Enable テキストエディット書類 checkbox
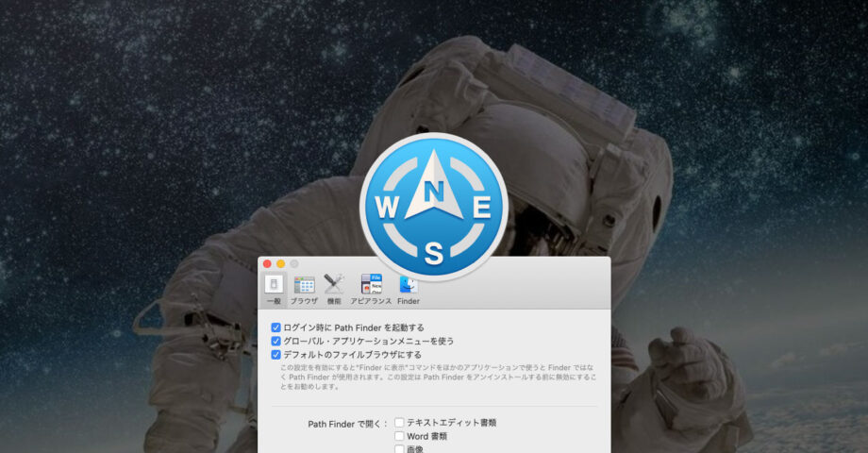 click(399, 423)
